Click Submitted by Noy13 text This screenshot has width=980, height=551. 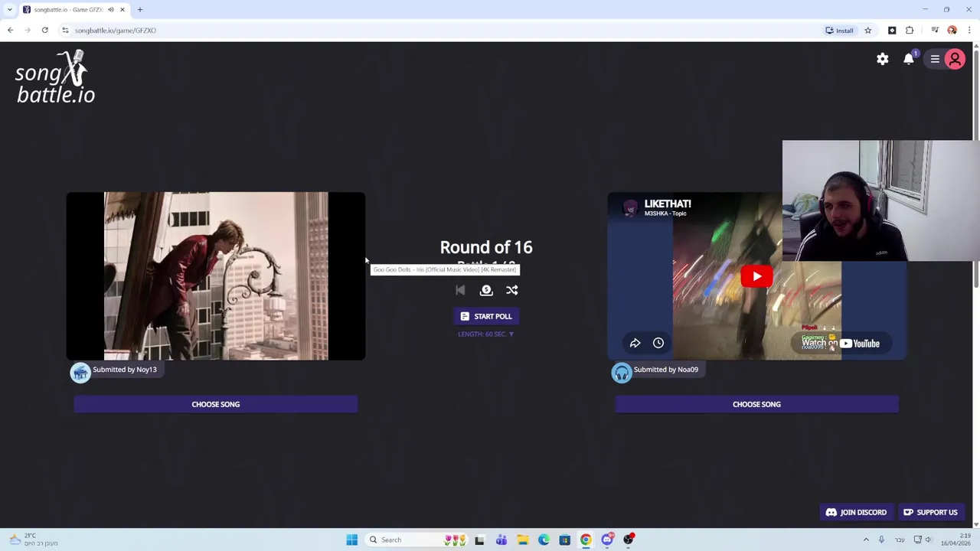(125, 370)
